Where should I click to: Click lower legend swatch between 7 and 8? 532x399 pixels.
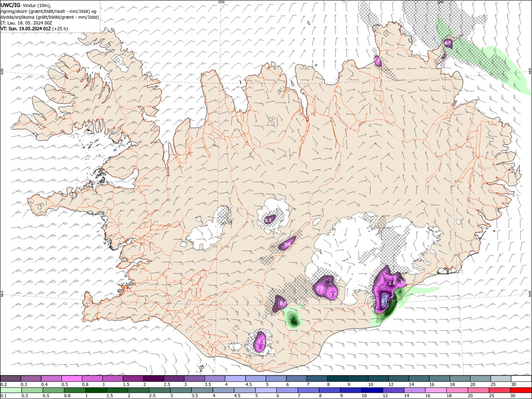(308, 390)
